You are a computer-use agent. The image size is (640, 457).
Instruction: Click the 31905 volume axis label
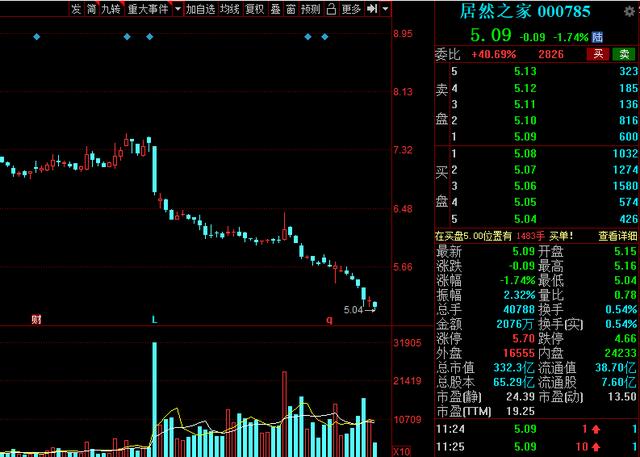(407, 343)
